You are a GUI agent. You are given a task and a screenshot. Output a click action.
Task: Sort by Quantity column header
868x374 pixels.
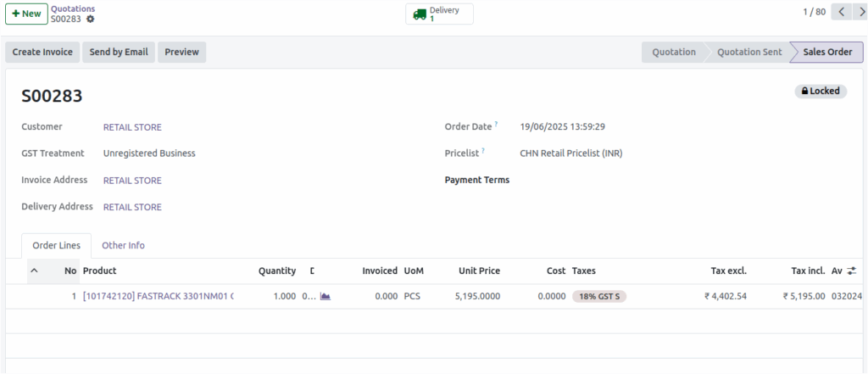coord(277,271)
